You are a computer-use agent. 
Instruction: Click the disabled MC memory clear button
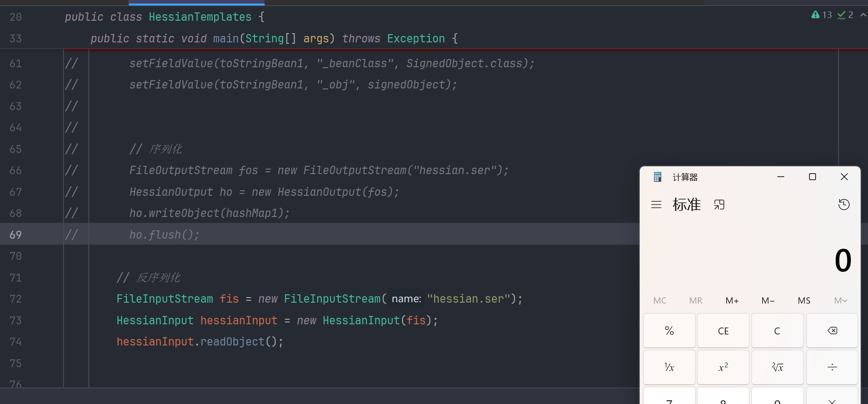(660, 301)
